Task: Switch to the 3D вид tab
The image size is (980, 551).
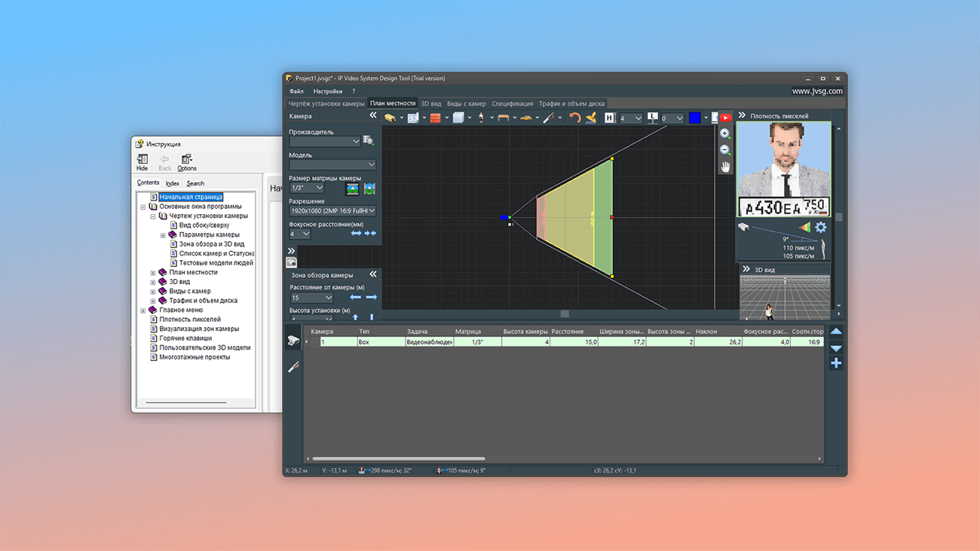Action: pyautogui.click(x=430, y=103)
